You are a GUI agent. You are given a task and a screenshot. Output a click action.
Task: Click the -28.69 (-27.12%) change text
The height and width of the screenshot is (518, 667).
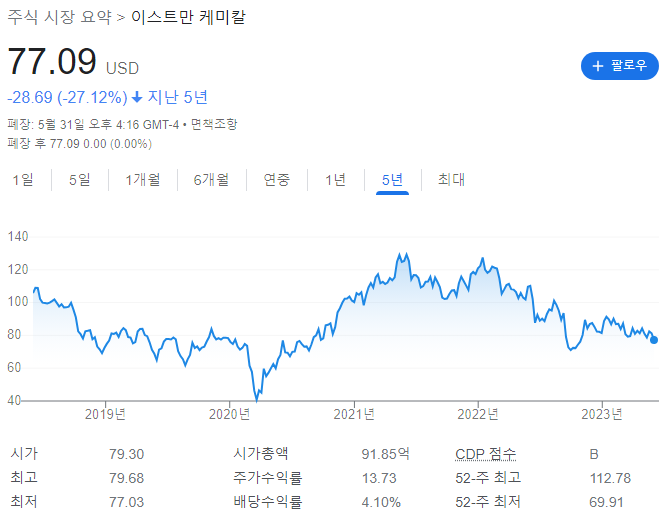67,97
